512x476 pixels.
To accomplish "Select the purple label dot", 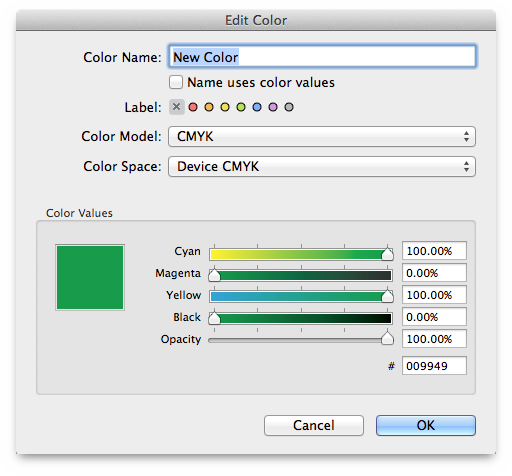I will (x=273, y=107).
